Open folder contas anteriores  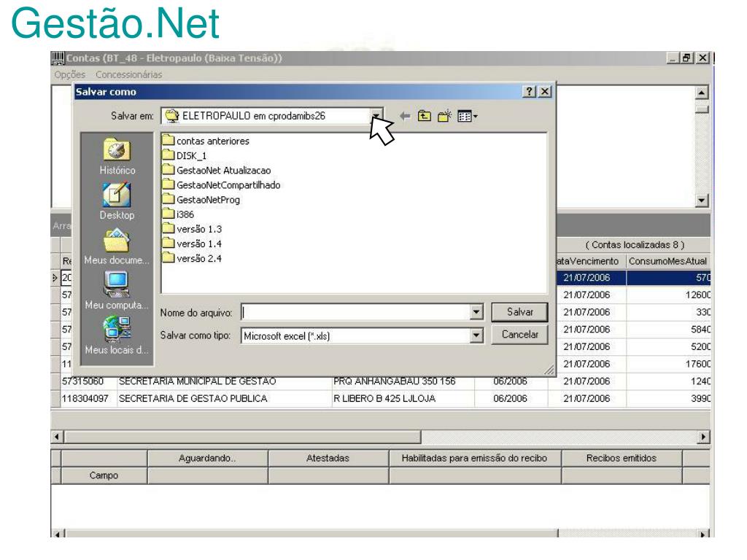206,141
